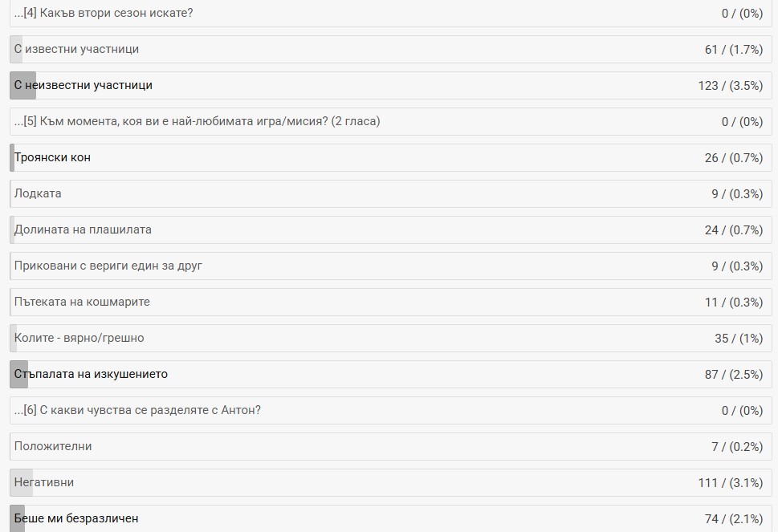Click the '87 / (2.5%)' vote result
Viewport: 778px width, 532px height.
tap(733, 375)
